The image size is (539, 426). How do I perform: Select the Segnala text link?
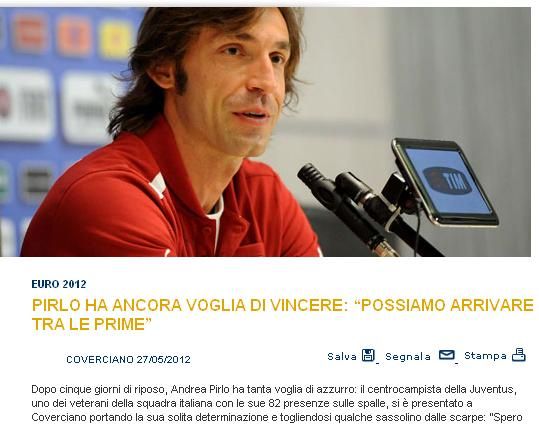click(408, 357)
